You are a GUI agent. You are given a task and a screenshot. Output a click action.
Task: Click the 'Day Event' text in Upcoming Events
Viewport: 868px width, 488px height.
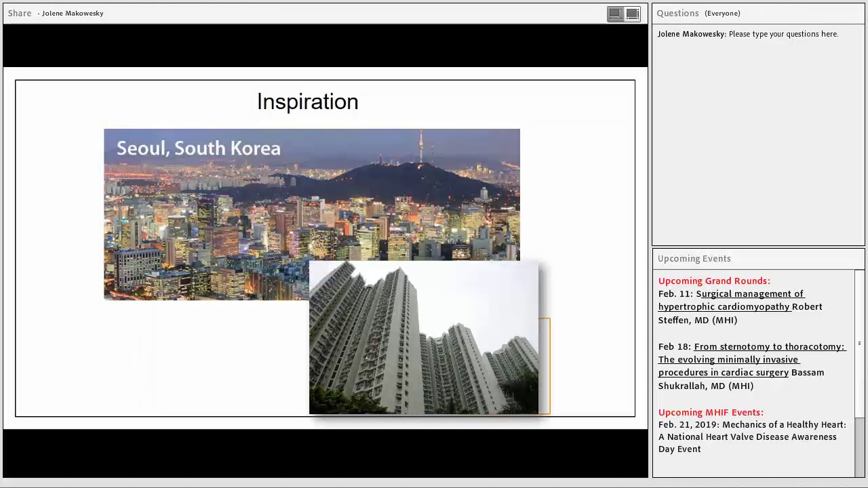click(679, 449)
